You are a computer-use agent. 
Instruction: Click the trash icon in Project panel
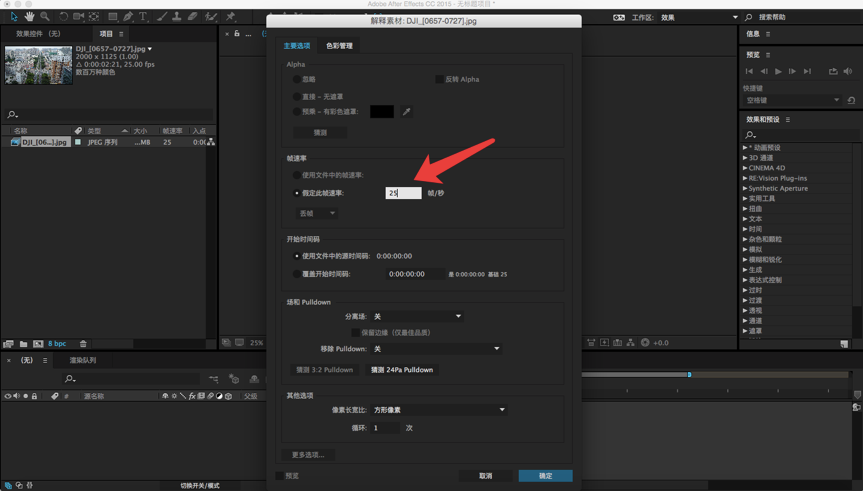83,344
